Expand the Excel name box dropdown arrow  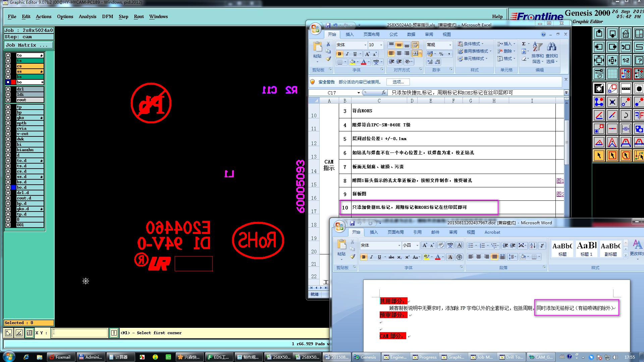(359, 93)
